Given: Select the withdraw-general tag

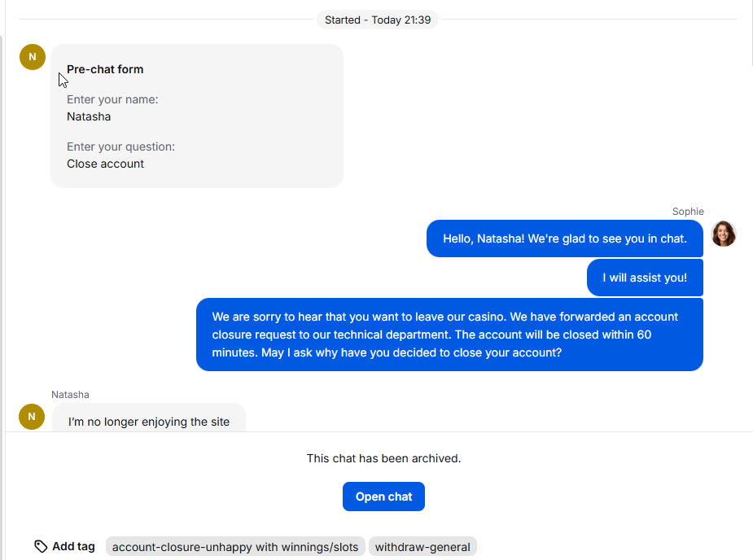Looking at the screenshot, I should coord(422,546).
